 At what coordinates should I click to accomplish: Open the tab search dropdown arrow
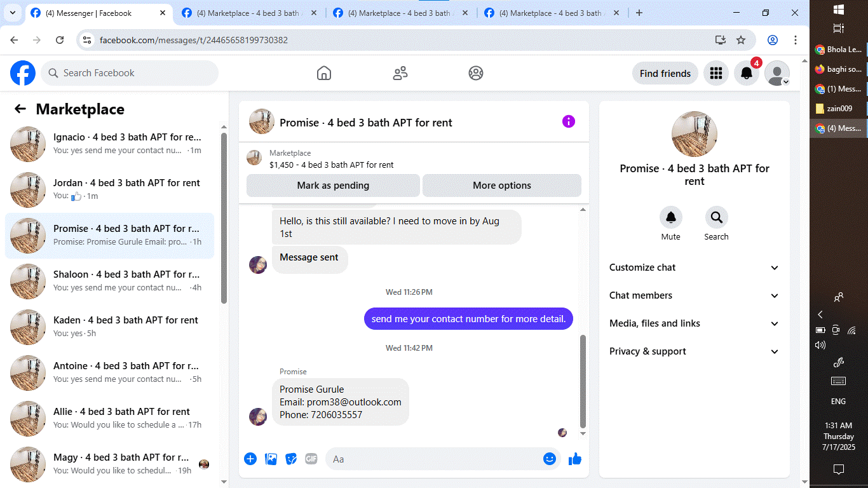pos(12,13)
